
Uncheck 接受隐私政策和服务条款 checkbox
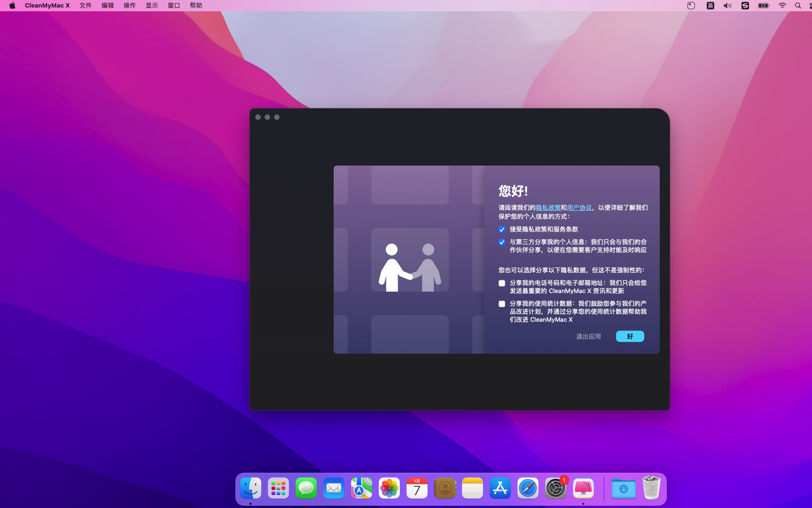pos(502,230)
